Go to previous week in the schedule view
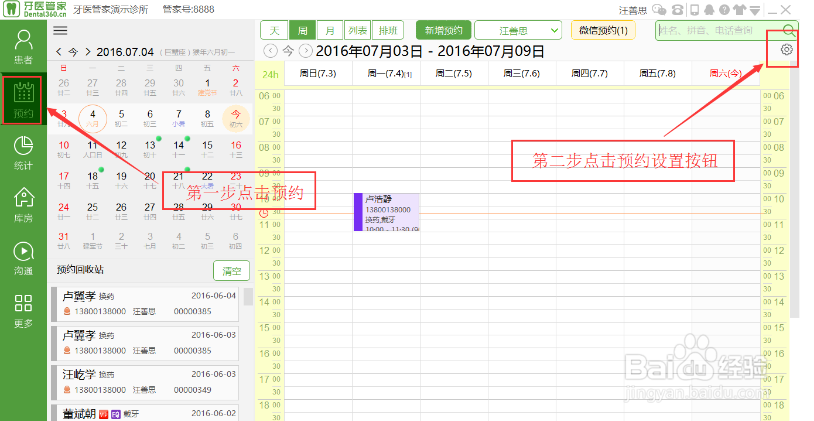 pos(270,51)
